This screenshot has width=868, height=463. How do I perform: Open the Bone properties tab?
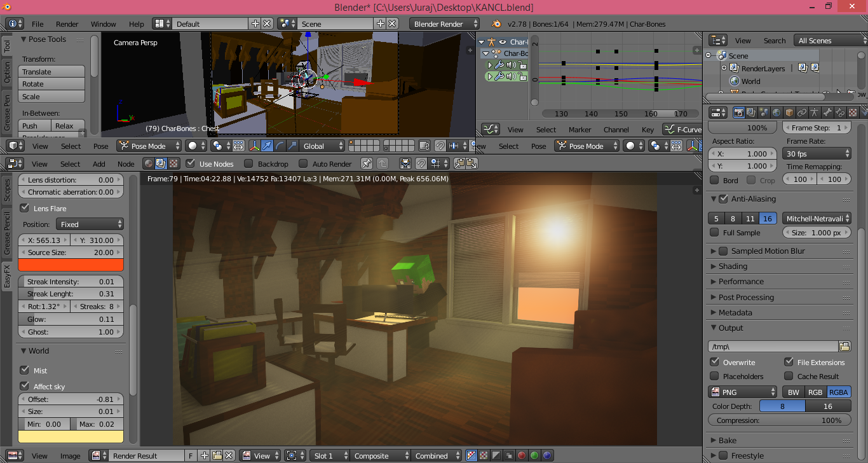click(x=827, y=113)
